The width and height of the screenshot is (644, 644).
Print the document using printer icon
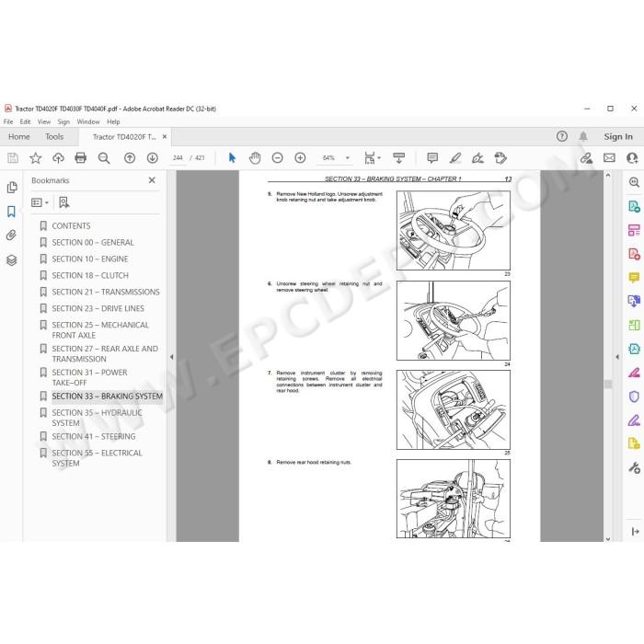click(x=81, y=157)
